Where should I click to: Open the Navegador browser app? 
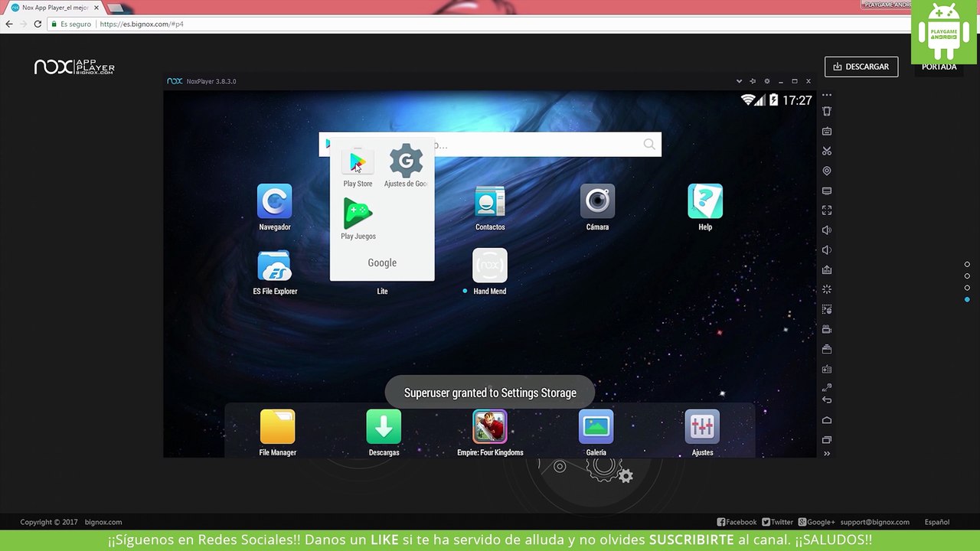click(x=275, y=207)
